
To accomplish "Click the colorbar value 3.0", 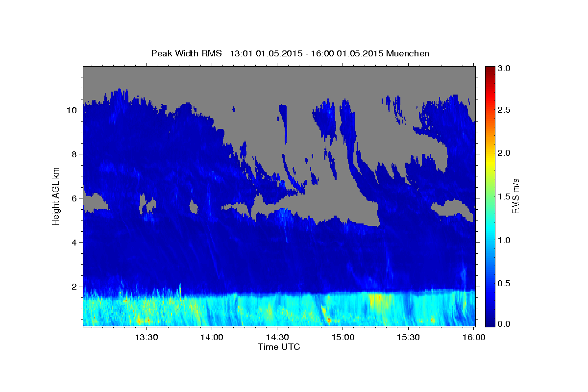I will 505,69.
